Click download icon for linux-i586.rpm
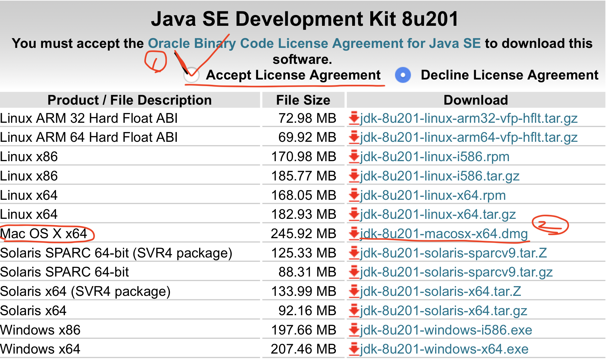Viewport: 606px width, 364px height. (354, 157)
